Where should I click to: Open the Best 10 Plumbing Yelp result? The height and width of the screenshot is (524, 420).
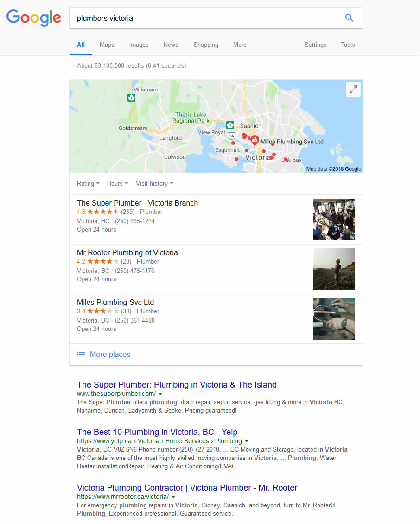tap(157, 432)
